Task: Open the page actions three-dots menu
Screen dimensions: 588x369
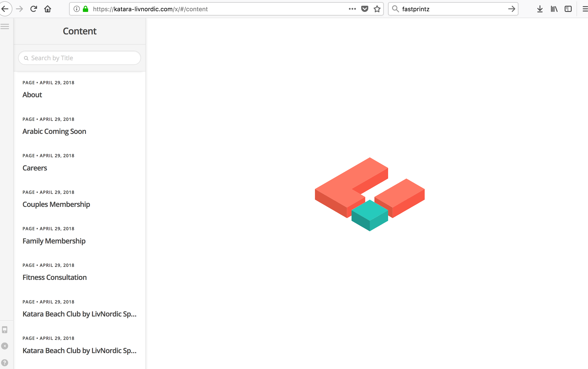Action: (352, 9)
